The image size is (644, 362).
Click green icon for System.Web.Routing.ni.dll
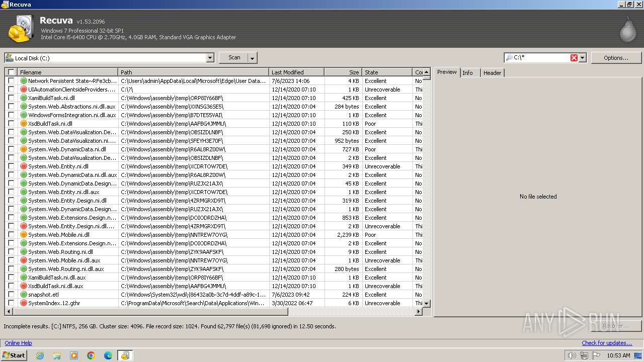23,252
